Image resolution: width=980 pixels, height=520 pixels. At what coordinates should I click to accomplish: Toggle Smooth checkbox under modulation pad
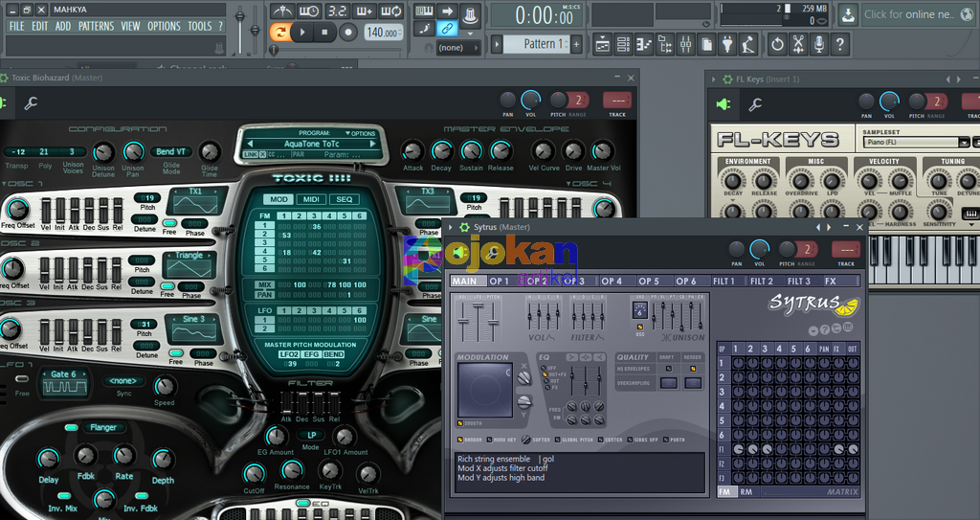[460, 423]
